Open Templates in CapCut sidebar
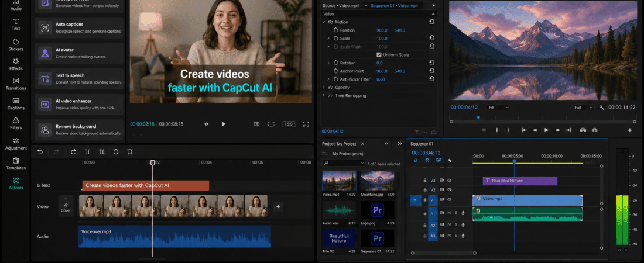 pos(16,163)
